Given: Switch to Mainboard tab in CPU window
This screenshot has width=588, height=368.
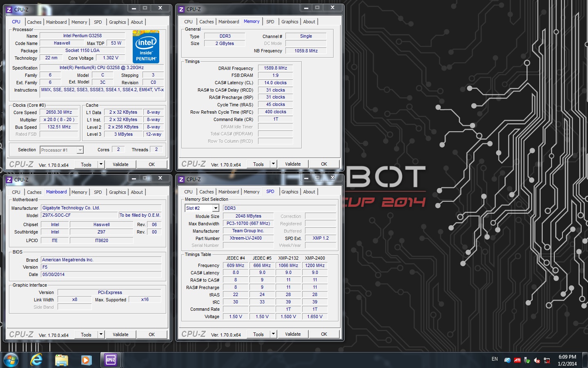Looking at the screenshot, I should (x=56, y=22).
